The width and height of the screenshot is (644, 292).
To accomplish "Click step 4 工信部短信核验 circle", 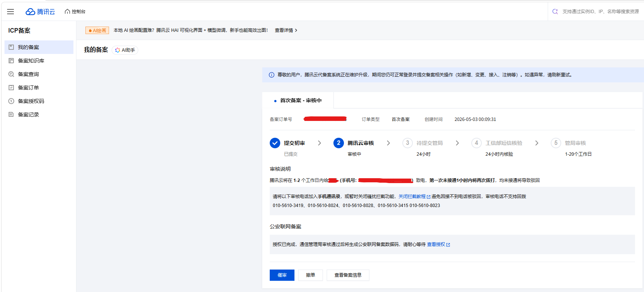I will 477,143.
